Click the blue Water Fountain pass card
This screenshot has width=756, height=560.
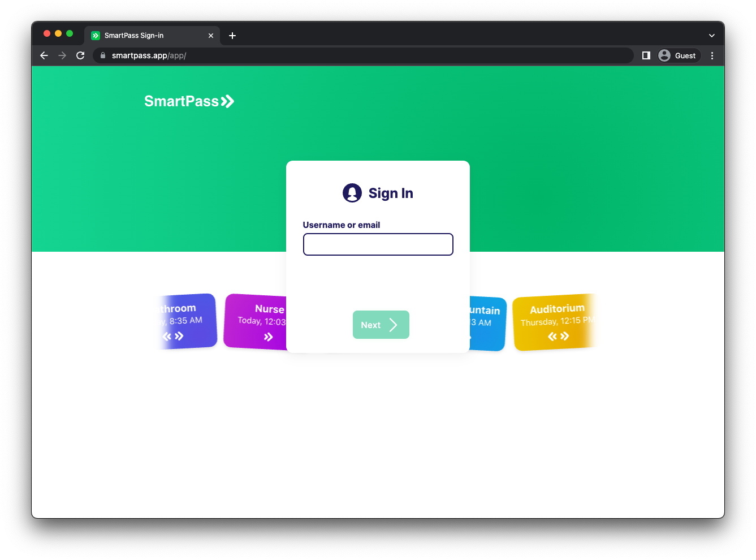(x=487, y=322)
